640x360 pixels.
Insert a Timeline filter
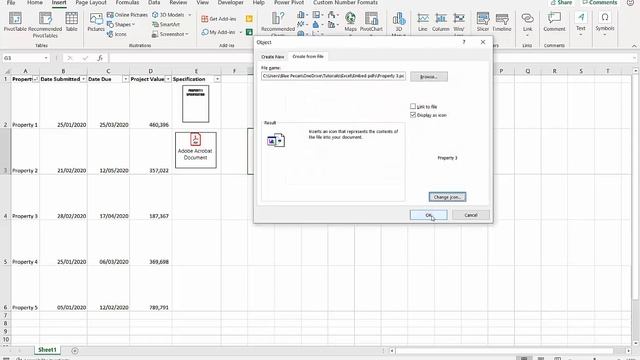502,22
